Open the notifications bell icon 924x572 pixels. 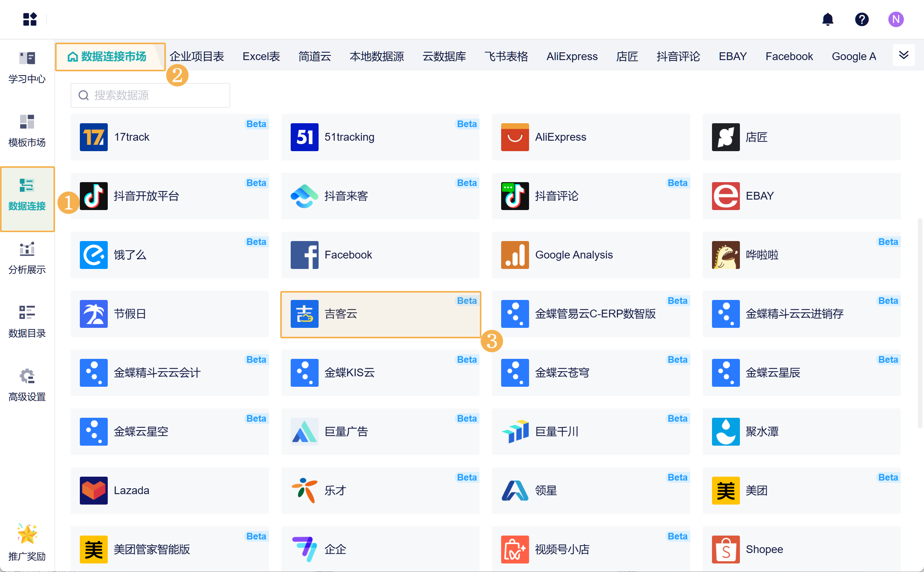click(827, 19)
